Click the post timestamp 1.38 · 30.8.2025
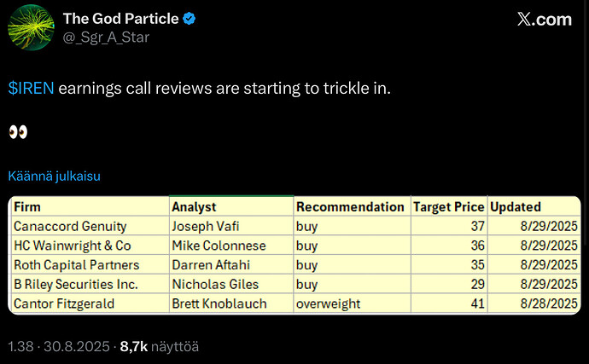This screenshot has height=364, width=589. point(60,347)
